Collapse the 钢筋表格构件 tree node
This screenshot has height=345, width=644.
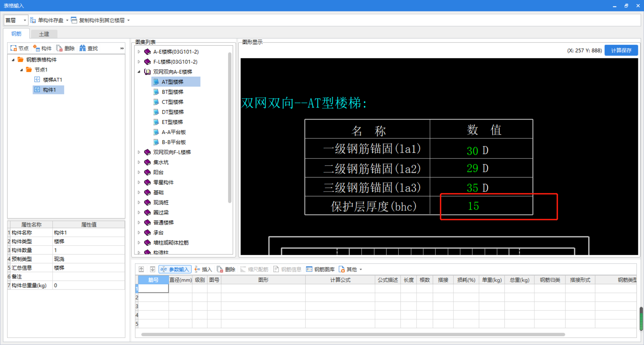coord(13,60)
